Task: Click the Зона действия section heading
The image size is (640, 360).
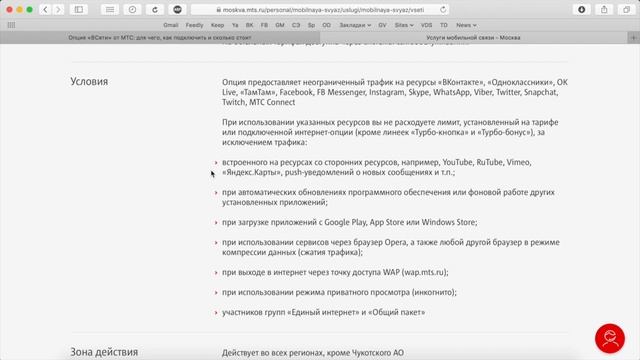Action: [104, 352]
